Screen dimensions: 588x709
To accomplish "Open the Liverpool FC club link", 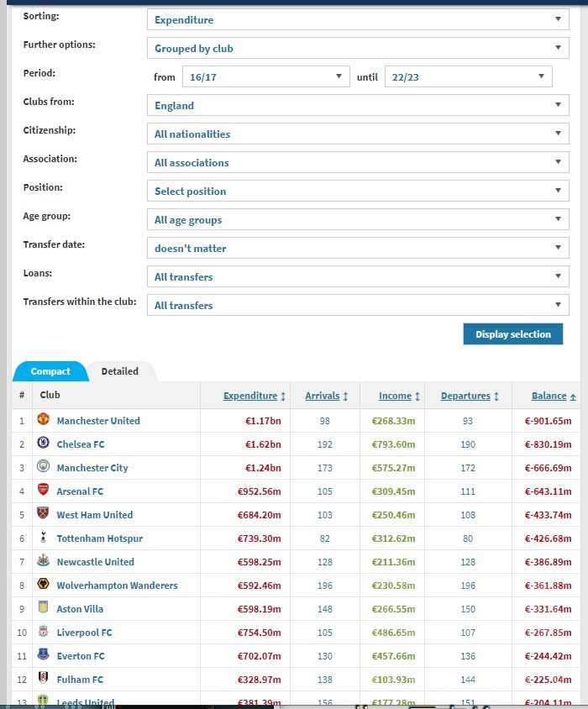I will click(x=84, y=632).
